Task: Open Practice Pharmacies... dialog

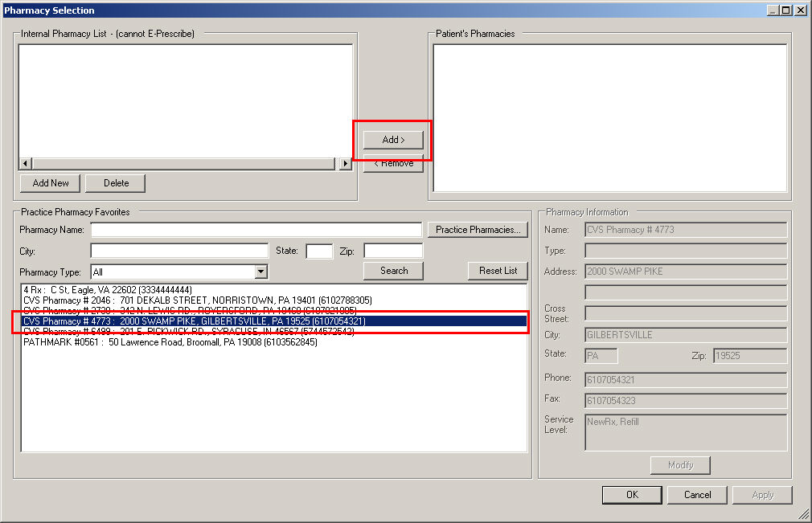Action: click(x=478, y=230)
